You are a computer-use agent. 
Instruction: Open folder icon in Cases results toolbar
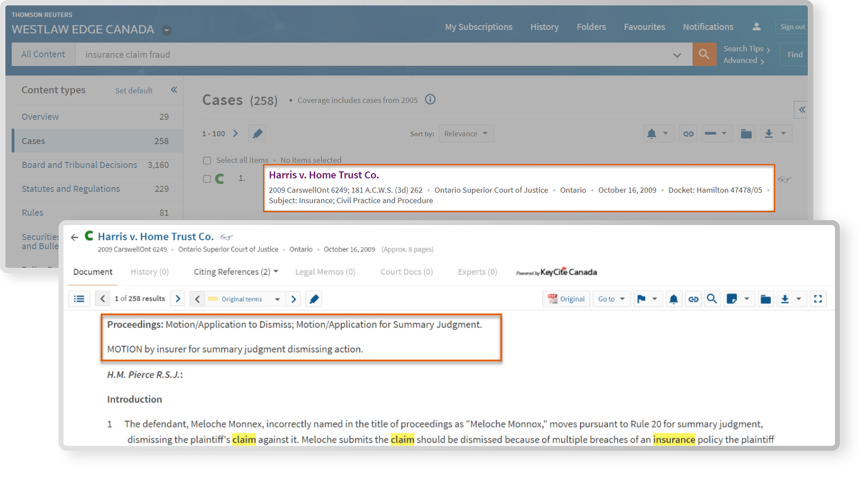click(x=746, y=133)
